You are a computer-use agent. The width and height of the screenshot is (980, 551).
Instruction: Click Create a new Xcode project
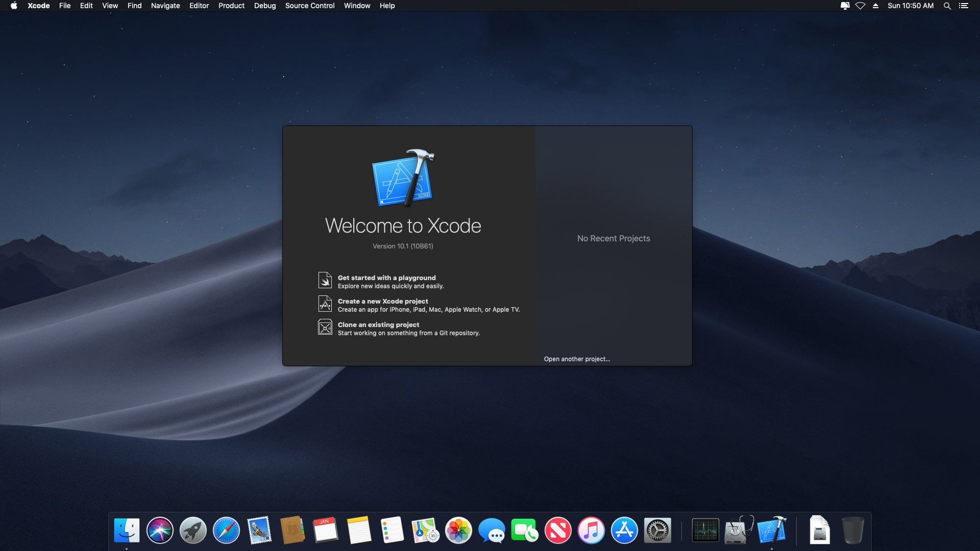[382, 300]
